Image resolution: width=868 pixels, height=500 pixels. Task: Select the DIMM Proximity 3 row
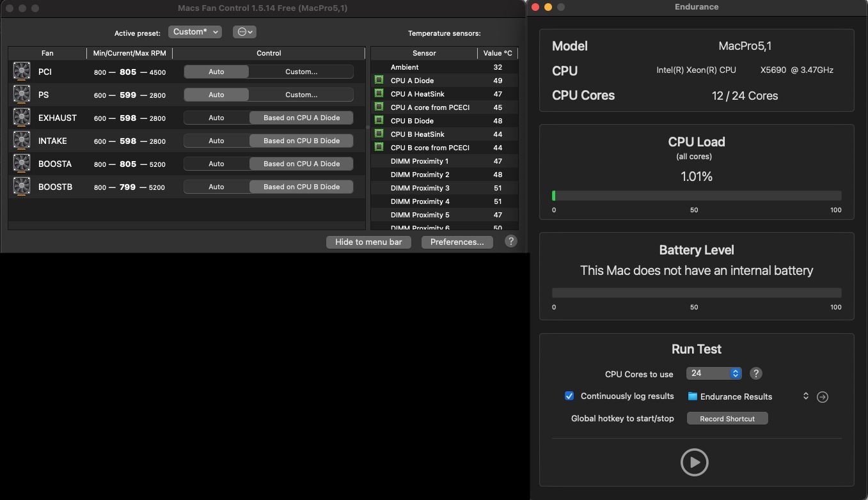click(x=445, y=188)
